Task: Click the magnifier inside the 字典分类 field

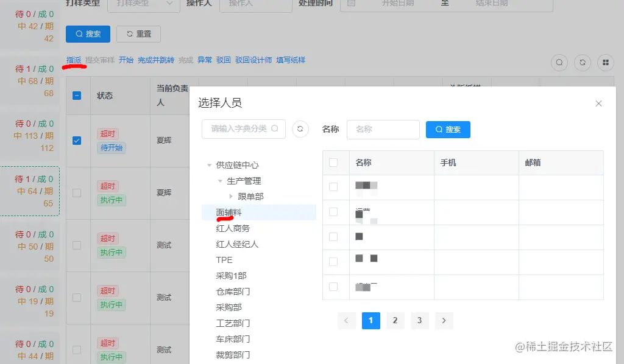Action: click(x=275, y=128)
